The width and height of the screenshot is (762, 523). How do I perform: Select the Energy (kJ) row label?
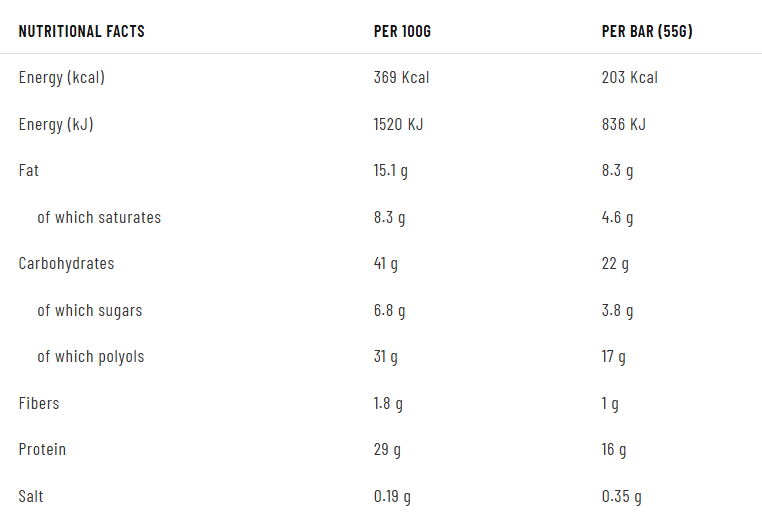[x=56, y=124]
